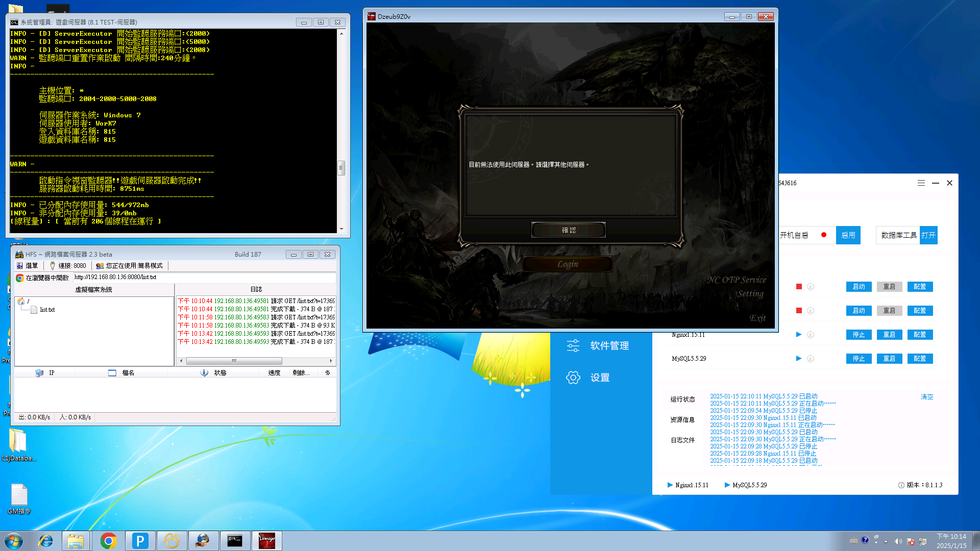Switch to the command prompt taskbar icon

[235, 541]
